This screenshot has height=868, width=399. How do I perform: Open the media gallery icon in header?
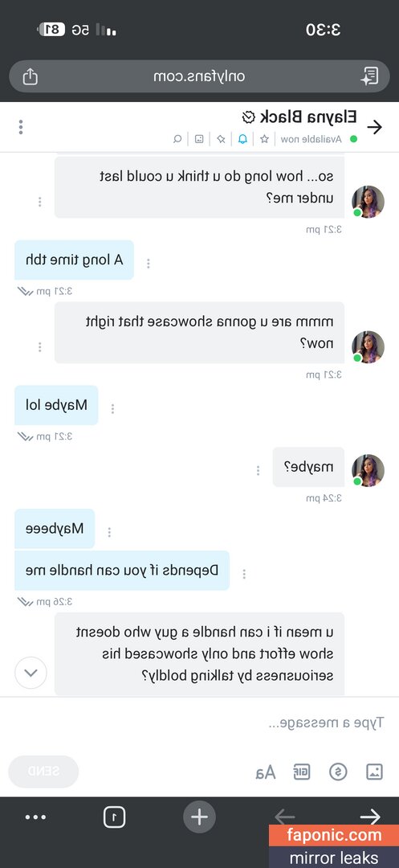(199, 138)
